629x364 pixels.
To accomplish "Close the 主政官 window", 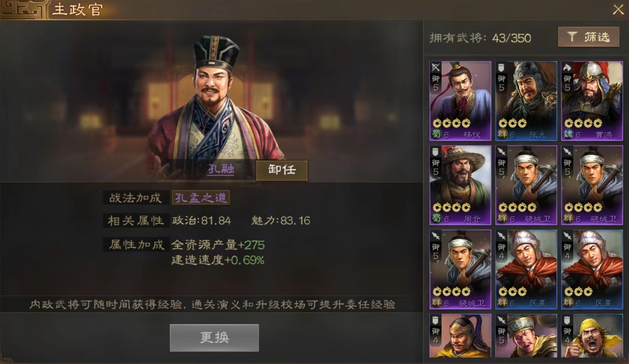I will tap(618, 10).
